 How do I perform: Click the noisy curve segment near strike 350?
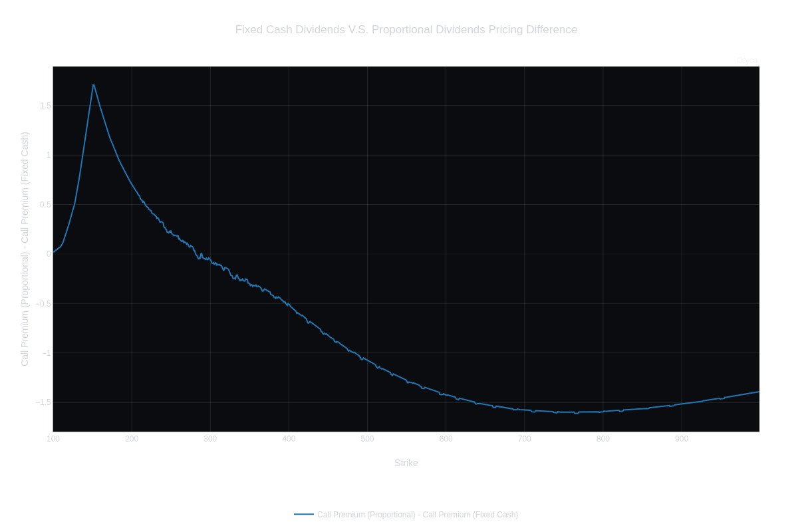[247, 282]
